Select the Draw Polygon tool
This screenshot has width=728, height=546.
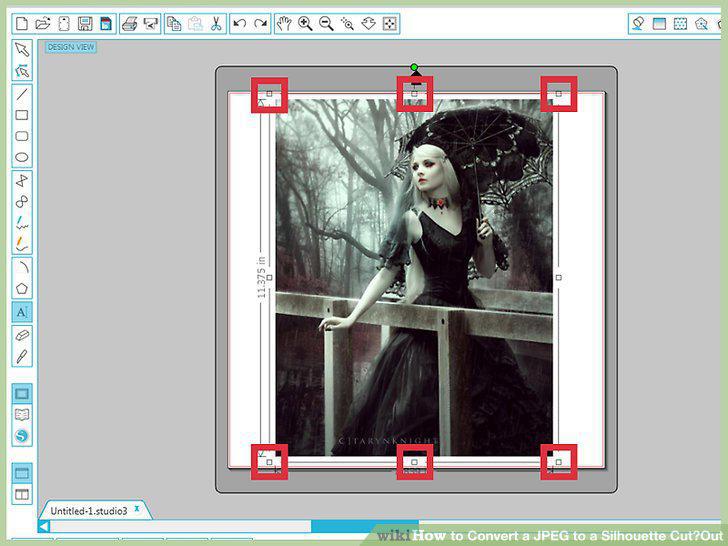click(22, 181)
